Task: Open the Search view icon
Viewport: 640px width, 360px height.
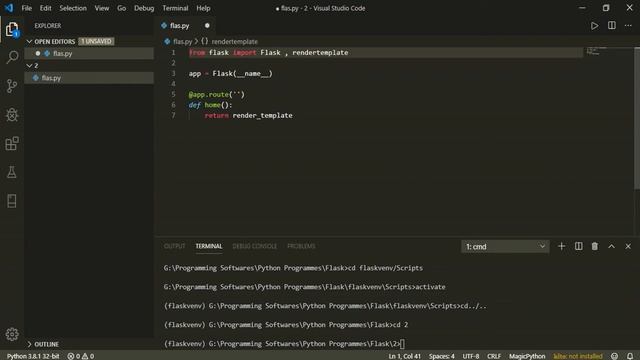Action: click(x=12, y=57)
